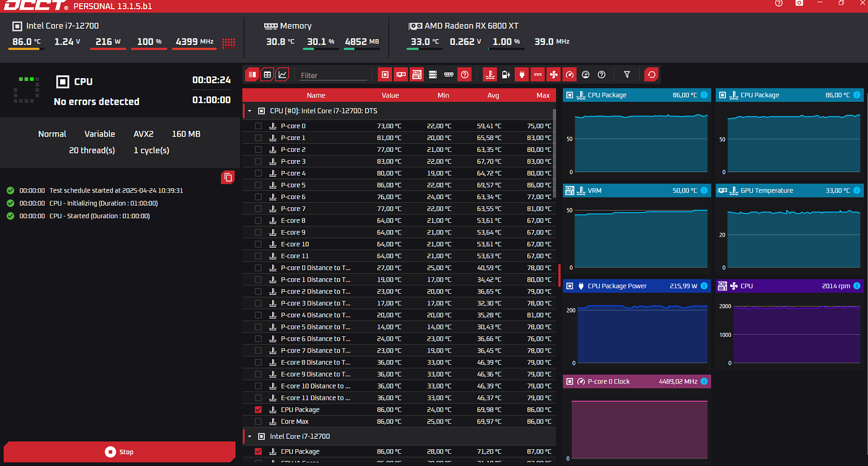This screenshot has height=466, width=868.
Task: Click the red grid icon beside 4399 MHz
Action: click(x=229, y=43)
